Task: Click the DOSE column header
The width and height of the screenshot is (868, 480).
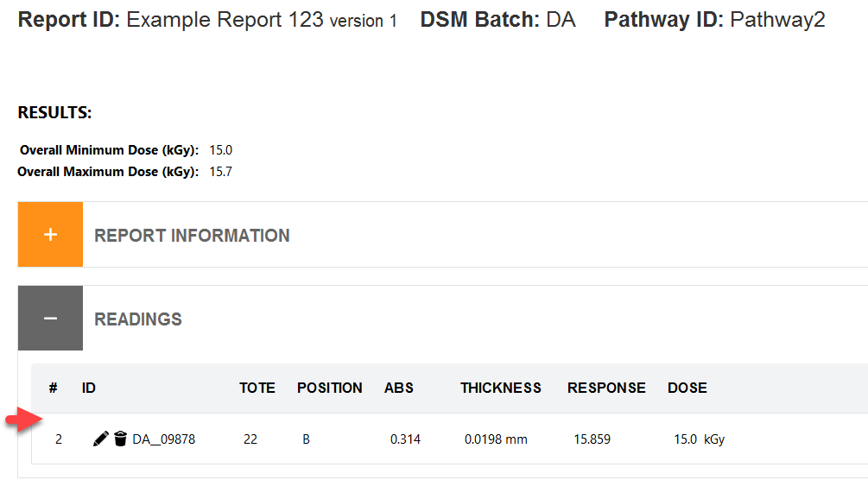Action: [x=687, y=388]
